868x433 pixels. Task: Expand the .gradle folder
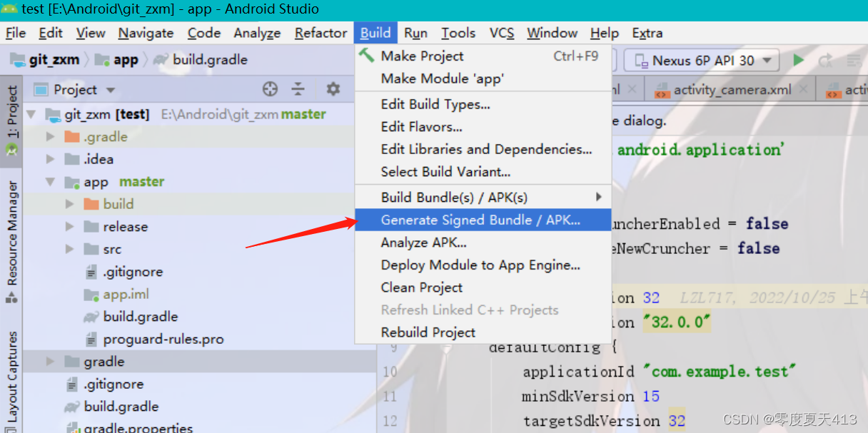coord(50,137)
